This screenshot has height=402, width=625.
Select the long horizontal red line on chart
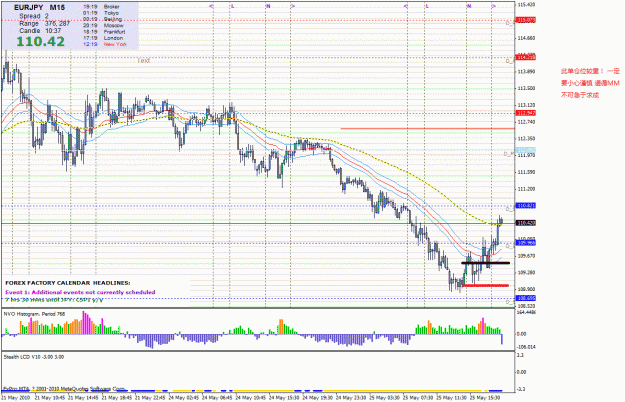(427, 129)
